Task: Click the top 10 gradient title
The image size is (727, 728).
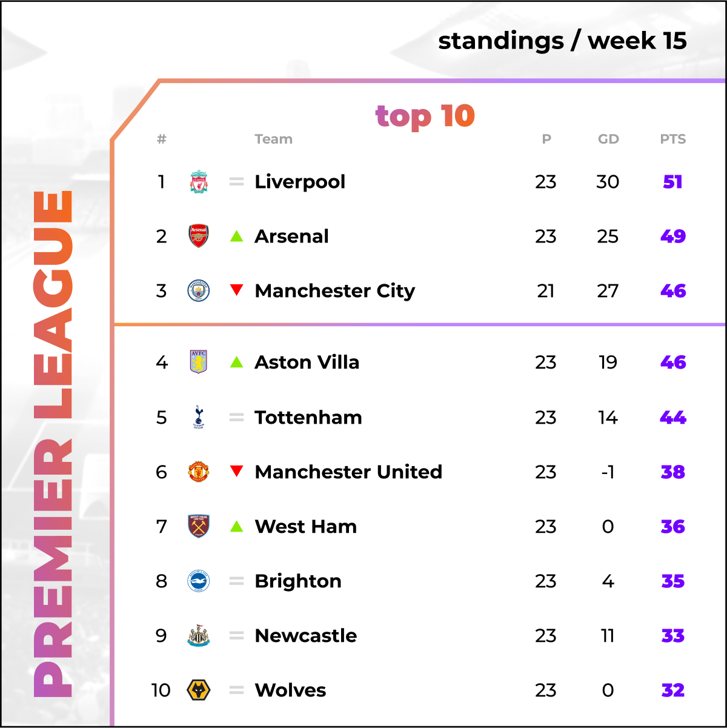Action: pos(425,116)
